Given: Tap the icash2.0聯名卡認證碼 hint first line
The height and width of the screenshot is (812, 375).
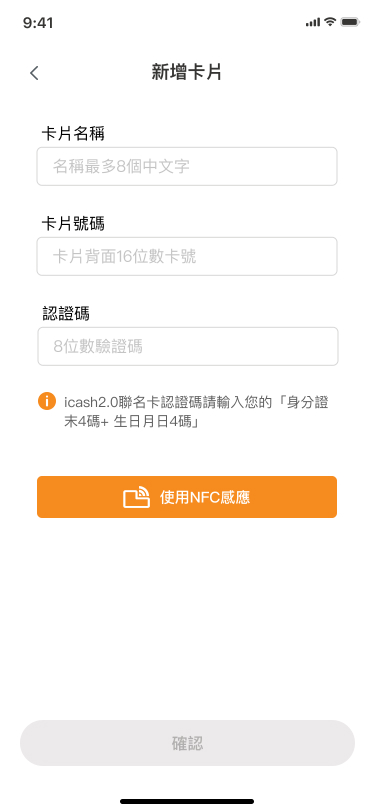Looking at the screenshot, I should point(197,403).
